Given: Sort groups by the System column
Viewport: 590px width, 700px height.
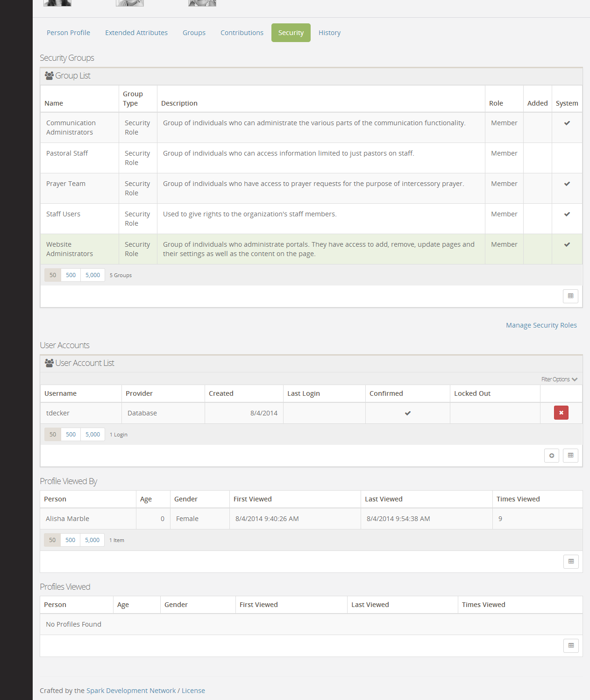Looking at the screenshot, I should click(x=567, y=103).
